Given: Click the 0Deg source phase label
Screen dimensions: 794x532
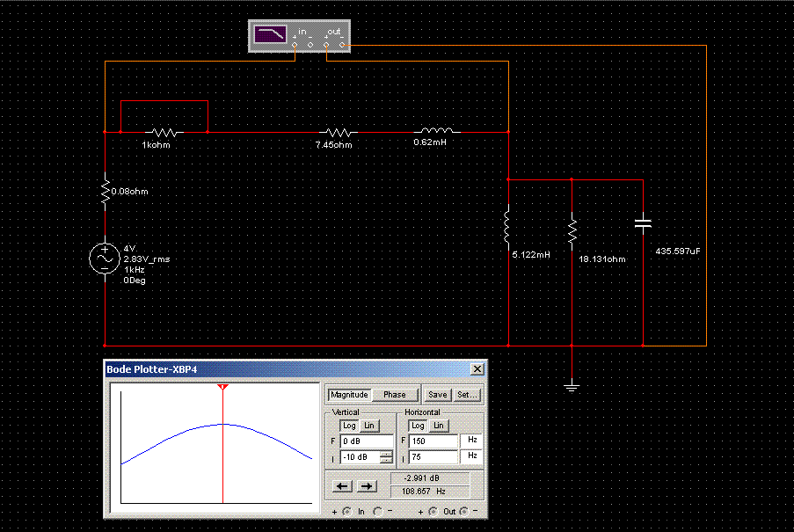Looking at the screenshot, I should pyautogui.click(x=135, y=281).
